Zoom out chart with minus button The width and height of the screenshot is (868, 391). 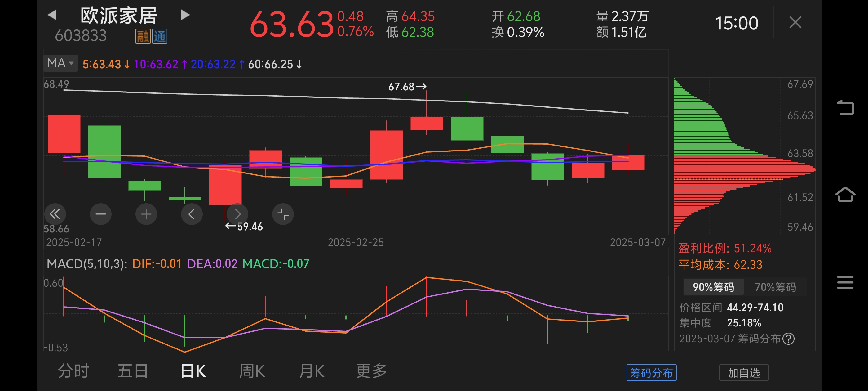tap(100, 214)
